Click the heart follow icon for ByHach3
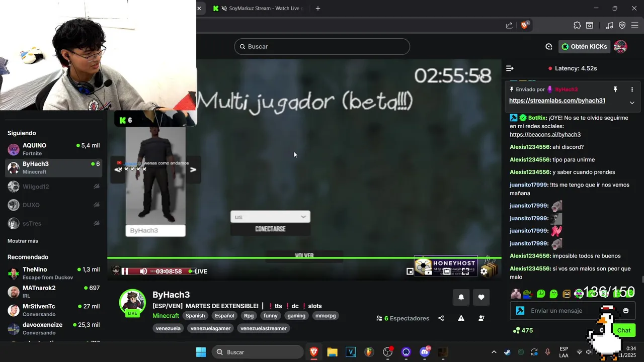 (481, 297)
